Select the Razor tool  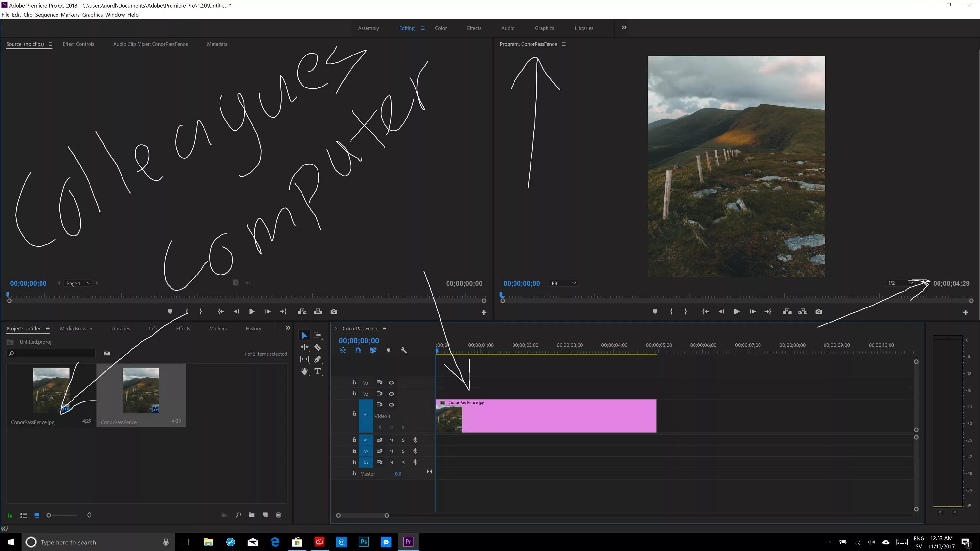pyautogui.click(x=317, y=347)
